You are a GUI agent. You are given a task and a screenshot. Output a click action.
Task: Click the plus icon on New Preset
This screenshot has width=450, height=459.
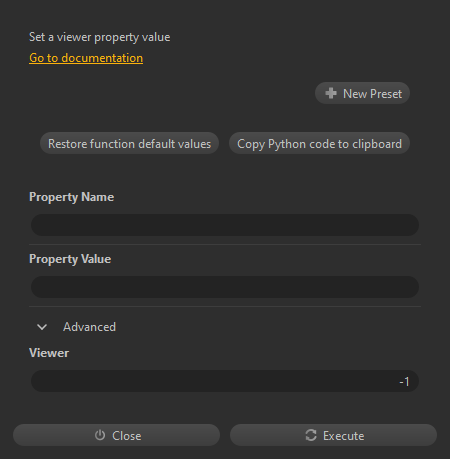(x=331, y=93)
